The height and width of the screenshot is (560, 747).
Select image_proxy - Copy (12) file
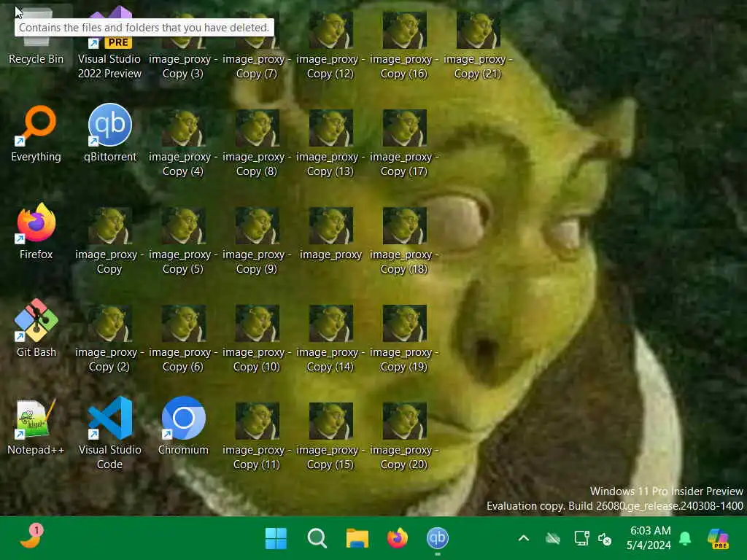(x=330, y=45)
